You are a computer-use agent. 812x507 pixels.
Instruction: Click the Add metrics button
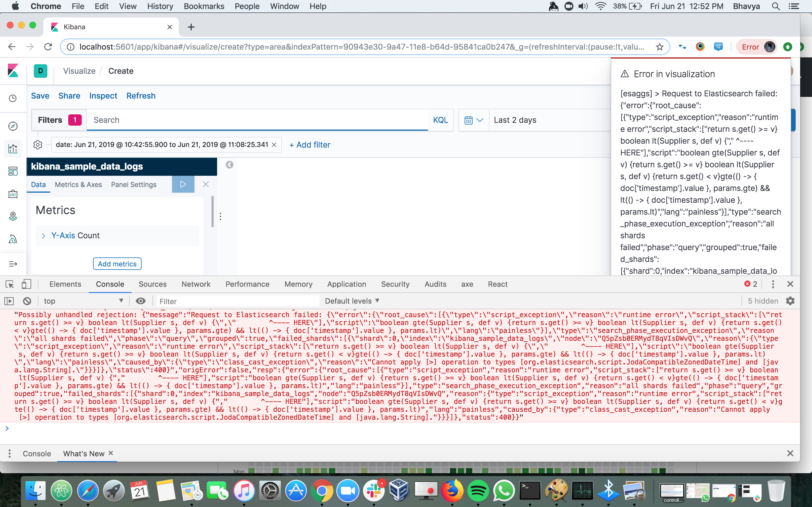click(117, 264)
